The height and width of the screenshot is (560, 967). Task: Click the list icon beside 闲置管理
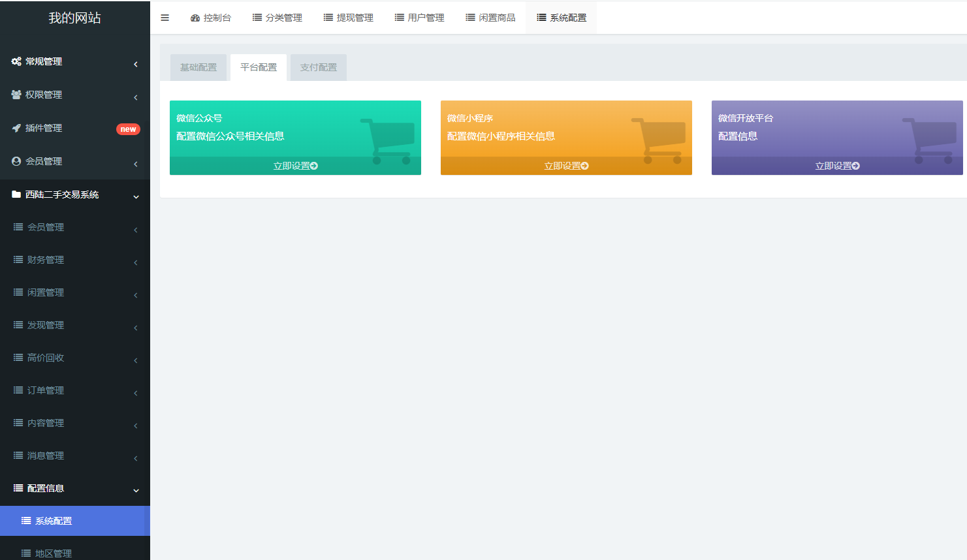click(x=18, y=292)
